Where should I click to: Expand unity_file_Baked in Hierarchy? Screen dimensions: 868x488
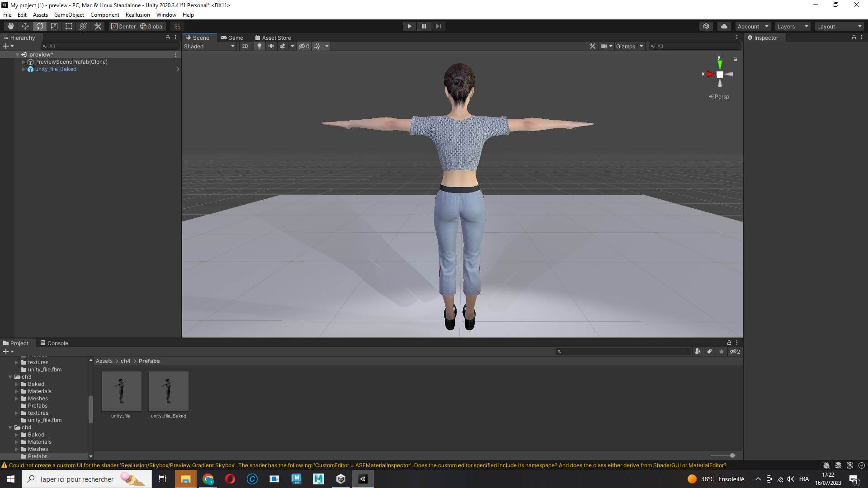pyautogui.click(x=24, y=69)
